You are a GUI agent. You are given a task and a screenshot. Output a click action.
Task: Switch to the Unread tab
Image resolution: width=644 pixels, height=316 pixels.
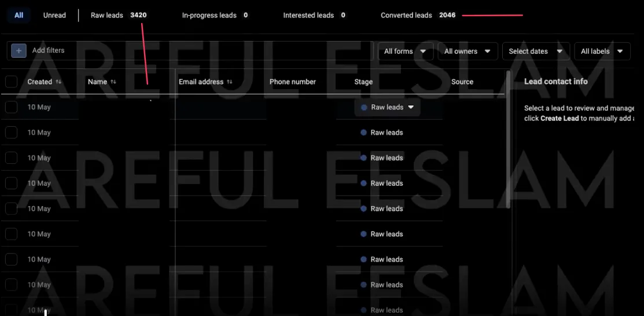point(54,15)
